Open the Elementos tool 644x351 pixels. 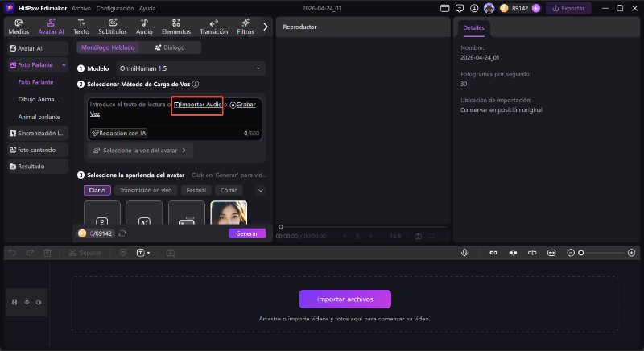click(x=176, y=27)
